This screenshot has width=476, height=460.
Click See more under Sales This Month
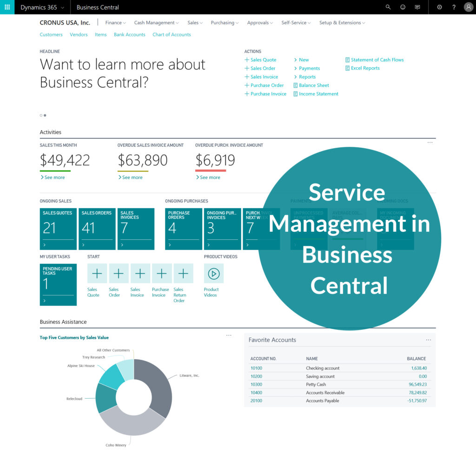tap(53, 177)
